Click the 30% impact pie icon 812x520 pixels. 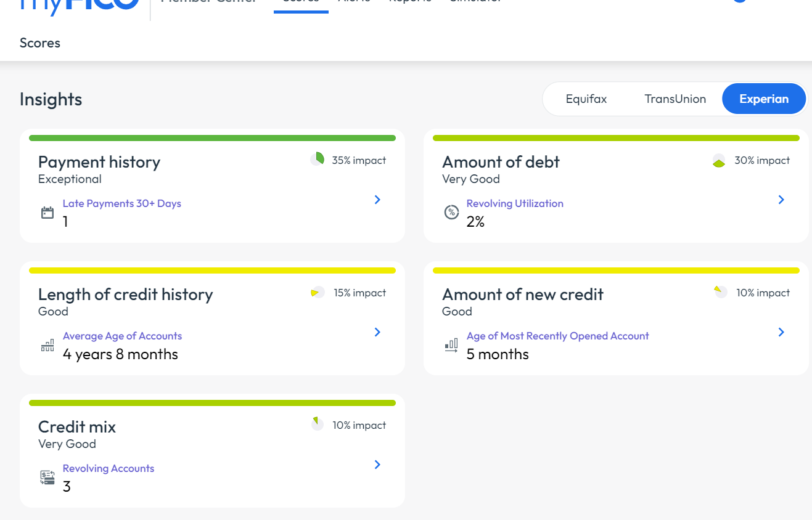coord(719,161)
